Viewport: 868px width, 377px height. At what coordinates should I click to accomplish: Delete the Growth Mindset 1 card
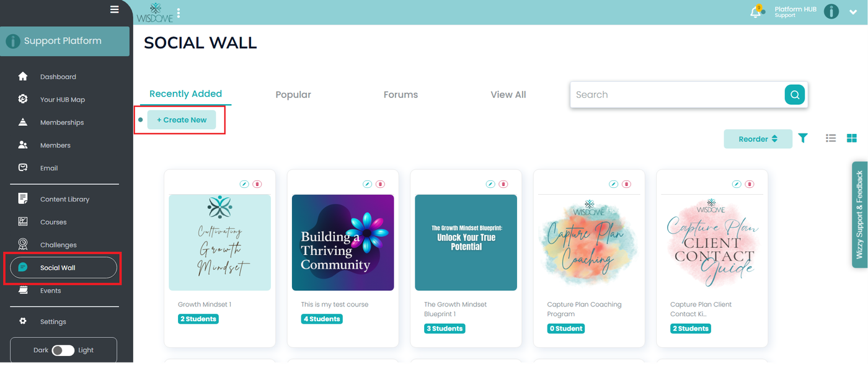pos(257,184)
